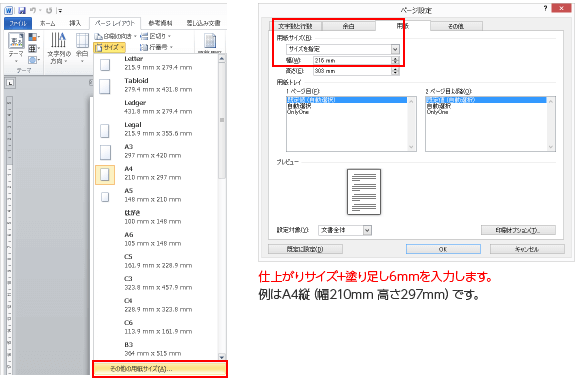Image resolution: width=580 pixels, height=380 pixels.
Task: Click the OK button in page setup
Action: [x=443, y=249]
